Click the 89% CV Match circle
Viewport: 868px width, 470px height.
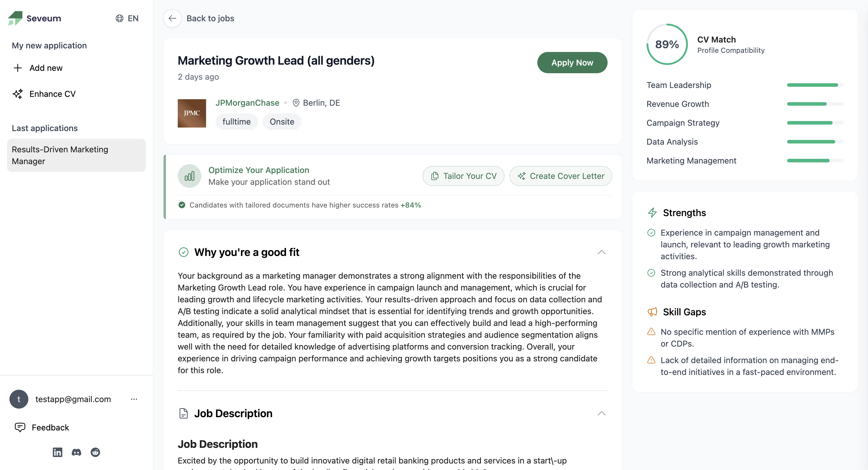pyautogui.click(x=667, y=44)
